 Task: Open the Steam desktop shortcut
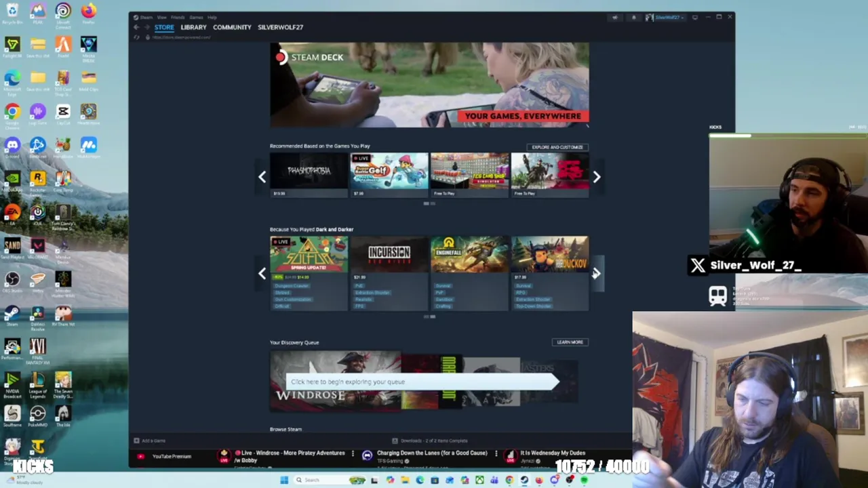pos(12,315)
